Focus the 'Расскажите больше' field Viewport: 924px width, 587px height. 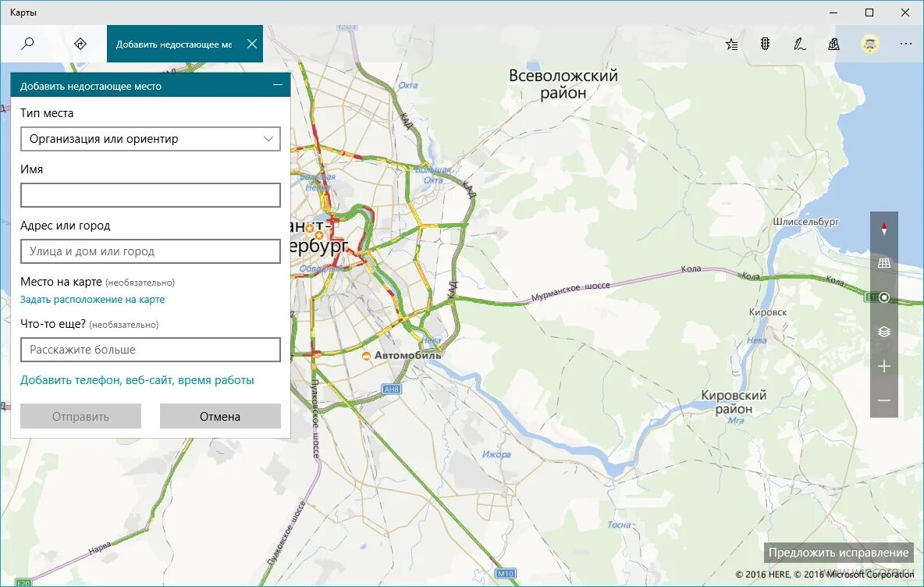tap(151, 350)
